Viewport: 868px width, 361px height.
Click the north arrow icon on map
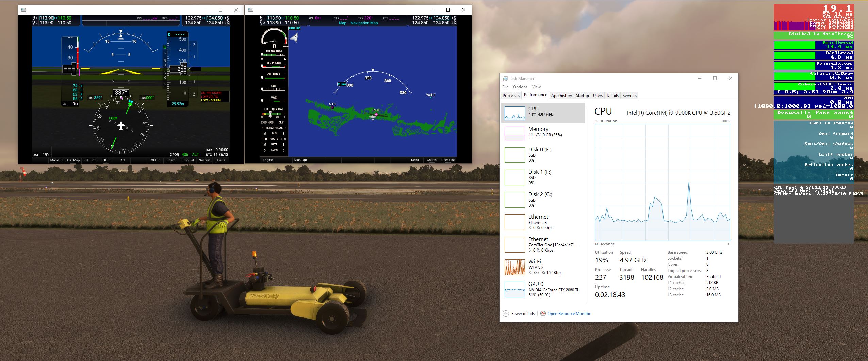point(295,38)
